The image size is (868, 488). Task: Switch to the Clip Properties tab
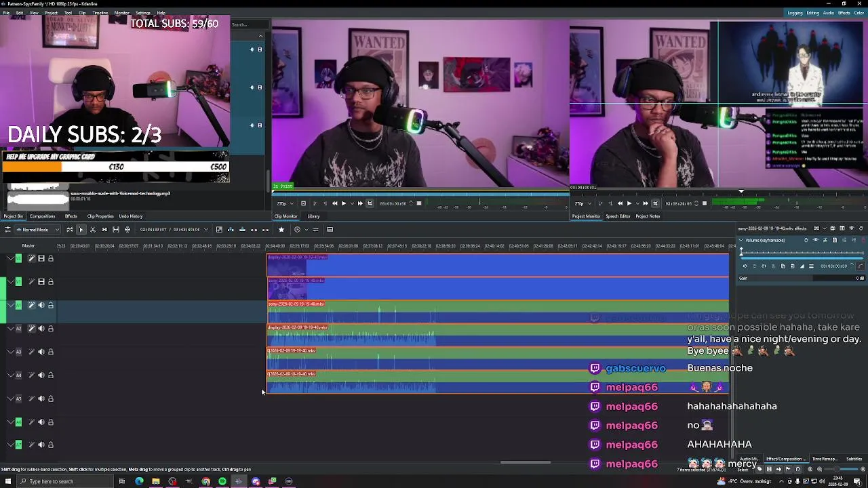coord(100,216)
